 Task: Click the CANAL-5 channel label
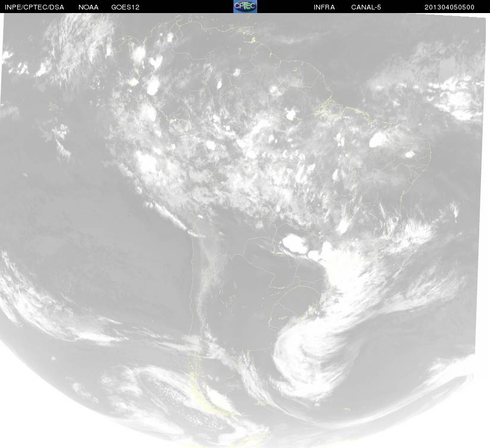(x=366, y=7)
